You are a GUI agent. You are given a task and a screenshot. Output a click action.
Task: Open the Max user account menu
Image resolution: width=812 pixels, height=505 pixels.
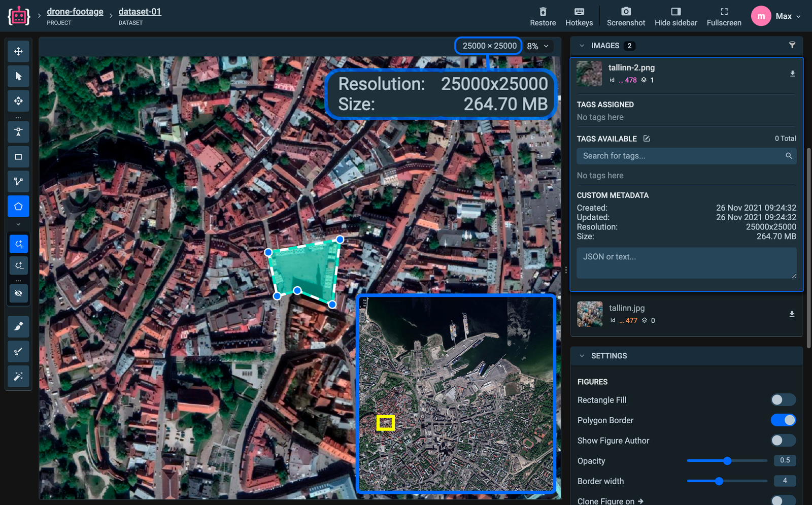coord(776,16)
